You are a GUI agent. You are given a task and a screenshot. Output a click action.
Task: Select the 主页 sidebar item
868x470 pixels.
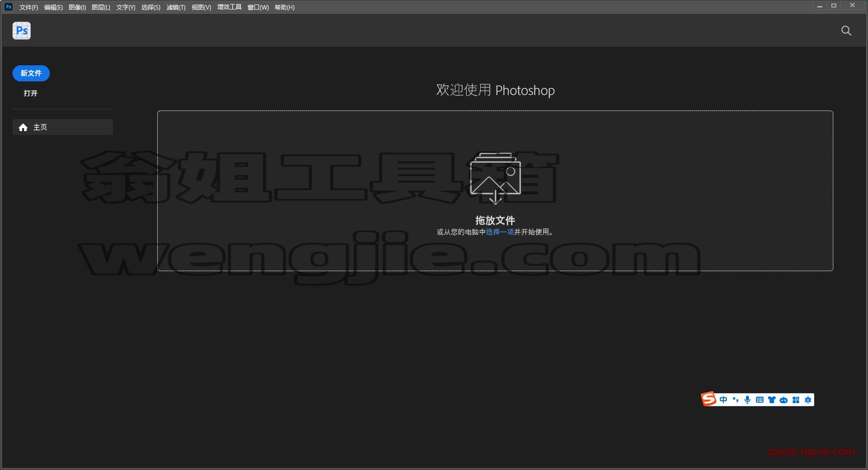click(63, 127)
